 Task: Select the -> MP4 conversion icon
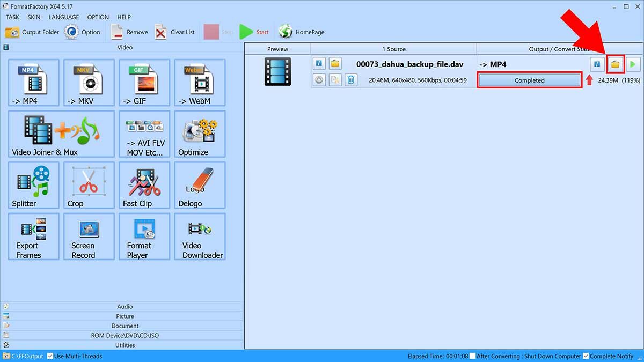pyautogui.click(x=33, y=83)
